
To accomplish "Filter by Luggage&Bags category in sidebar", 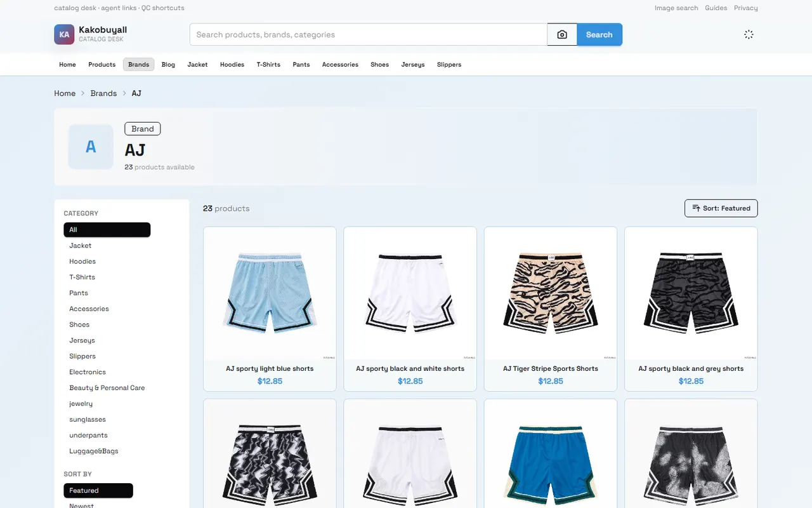I will (x=94, y=451).
